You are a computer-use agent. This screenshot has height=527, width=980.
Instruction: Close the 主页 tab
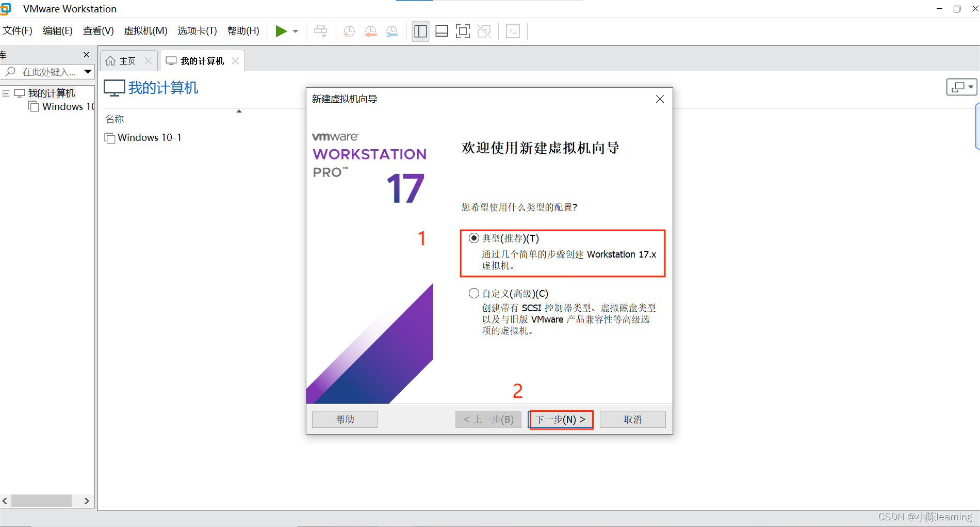149,61
